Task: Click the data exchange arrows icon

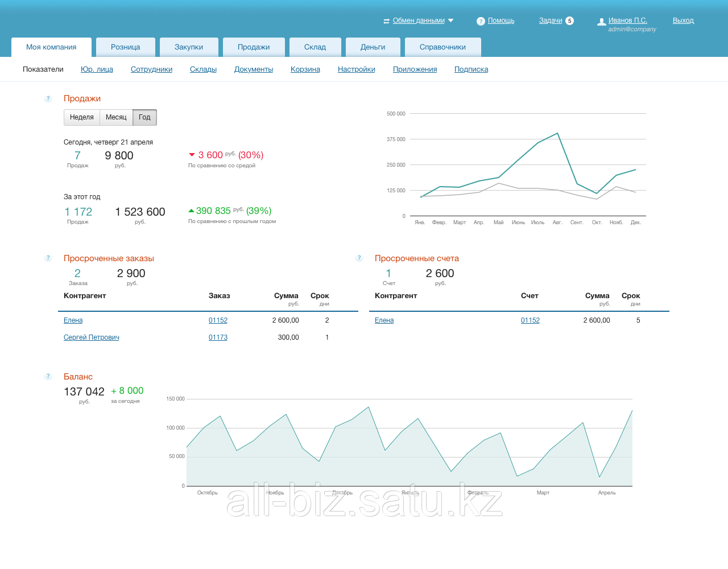Action: (387, 21)
